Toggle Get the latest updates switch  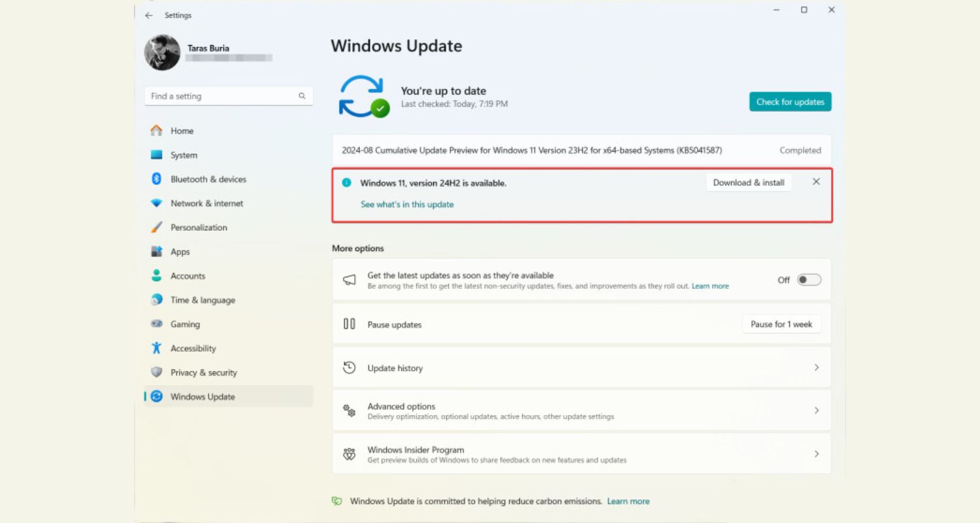(809, 280)
